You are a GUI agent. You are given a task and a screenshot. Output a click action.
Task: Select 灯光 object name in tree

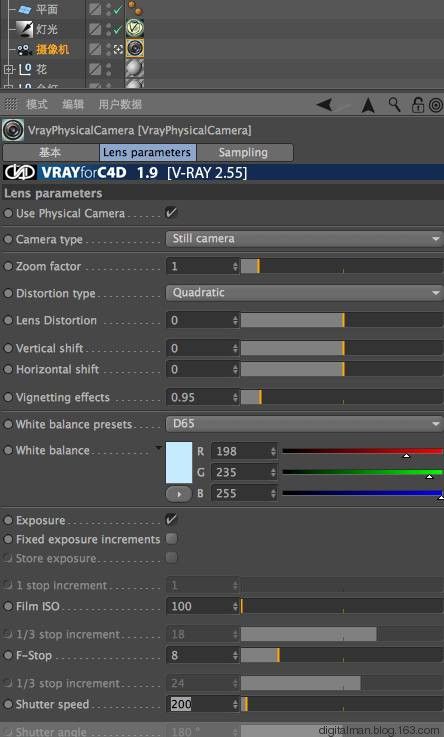coord(47,29)
